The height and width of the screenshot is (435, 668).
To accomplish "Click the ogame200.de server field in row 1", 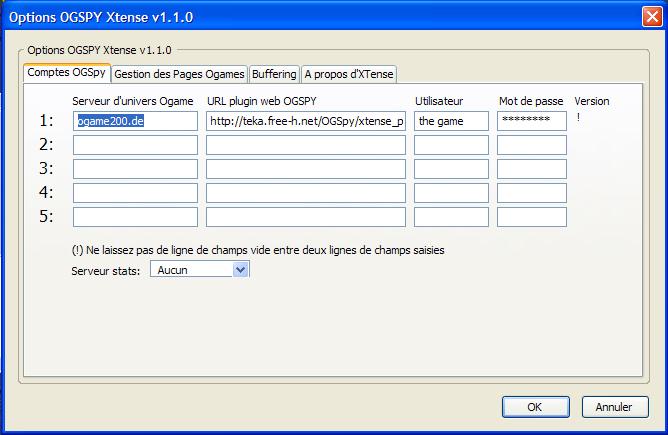I will click(x=135, y=121).
